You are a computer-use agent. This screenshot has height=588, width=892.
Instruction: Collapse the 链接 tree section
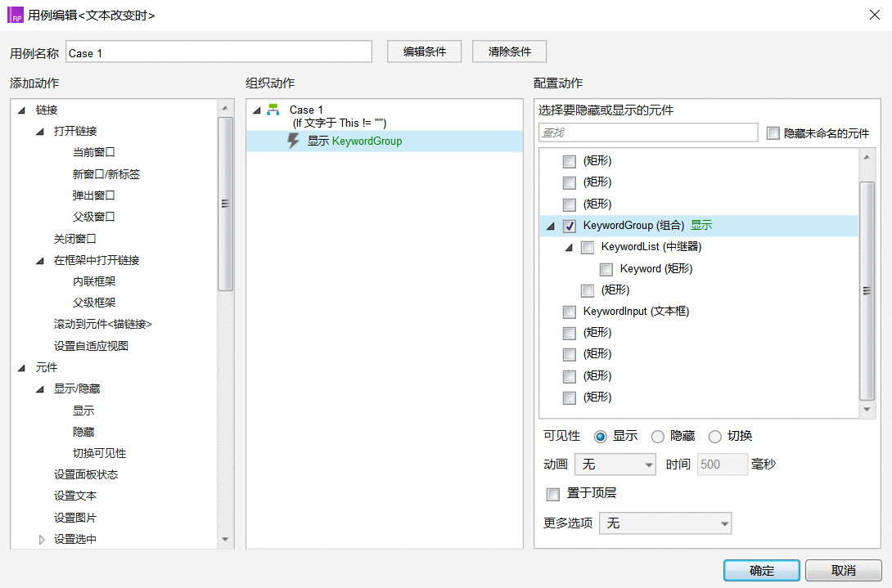coord(21,110)
